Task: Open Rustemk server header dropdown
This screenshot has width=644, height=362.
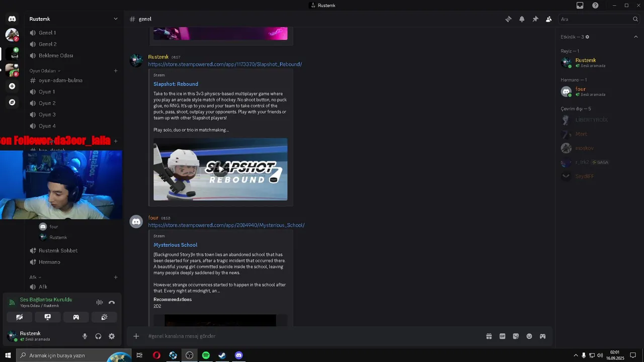Action: (73, 19)
